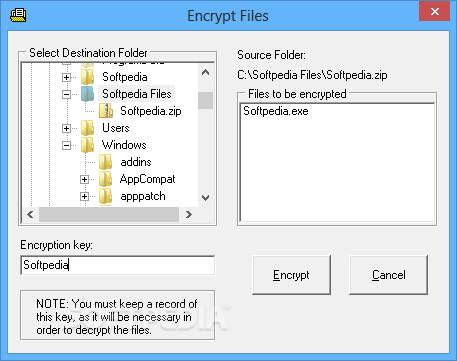The height and width of the screenshot is (361, 457).
Task: Click the app icon in the title bar
Action: (x=18, y=15)
